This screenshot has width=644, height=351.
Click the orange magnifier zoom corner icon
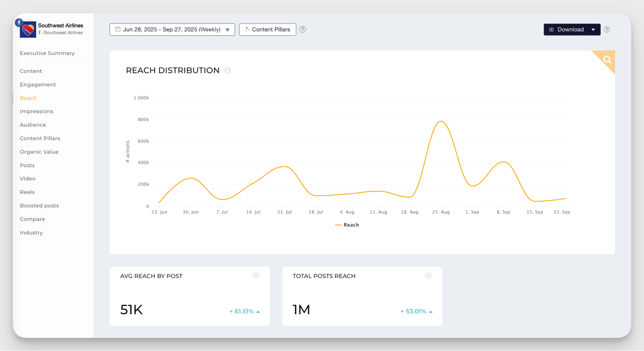(607, 60)
